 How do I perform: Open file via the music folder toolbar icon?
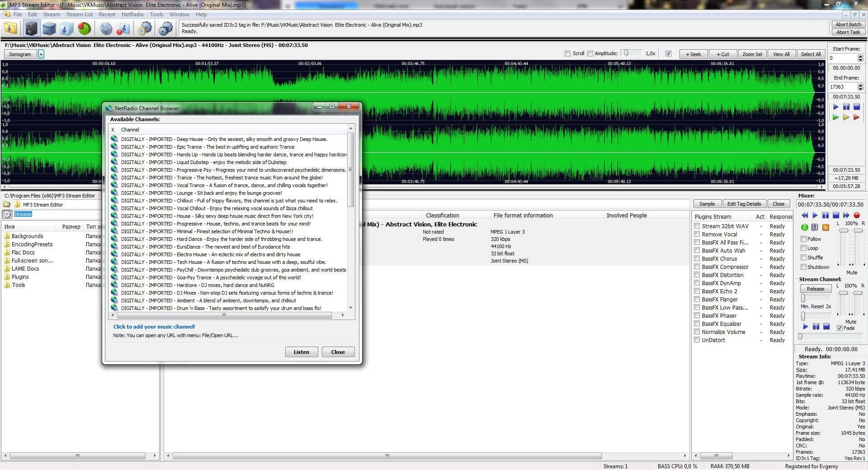(x=10, y=28)
